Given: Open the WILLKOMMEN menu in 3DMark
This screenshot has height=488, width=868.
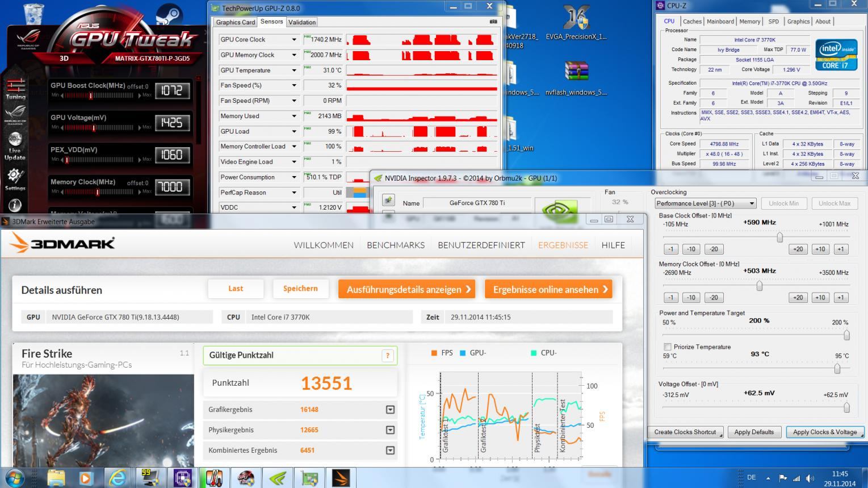Looking at the screenshot, I should (x=324, y=245).
